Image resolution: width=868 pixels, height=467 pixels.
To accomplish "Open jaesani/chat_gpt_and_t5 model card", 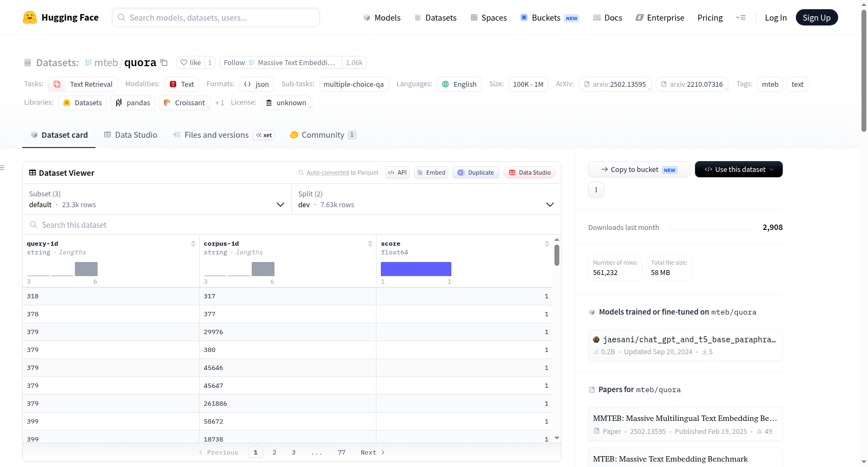I will click(685, 345).
